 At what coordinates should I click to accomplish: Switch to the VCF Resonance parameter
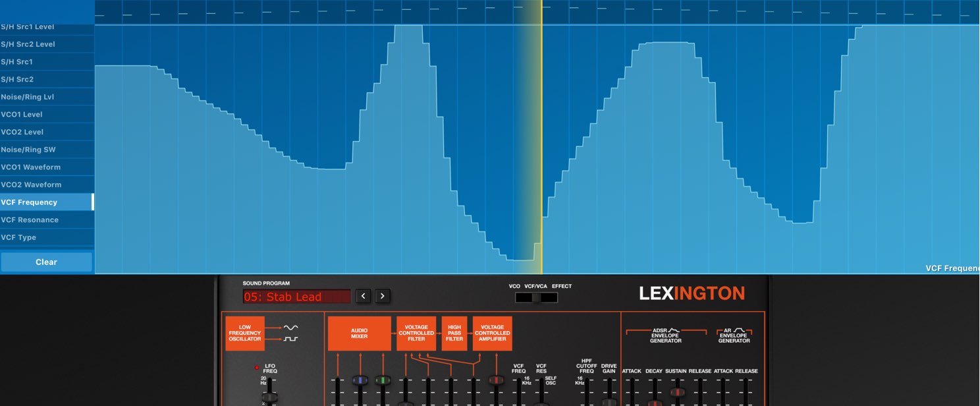(47, 220)
